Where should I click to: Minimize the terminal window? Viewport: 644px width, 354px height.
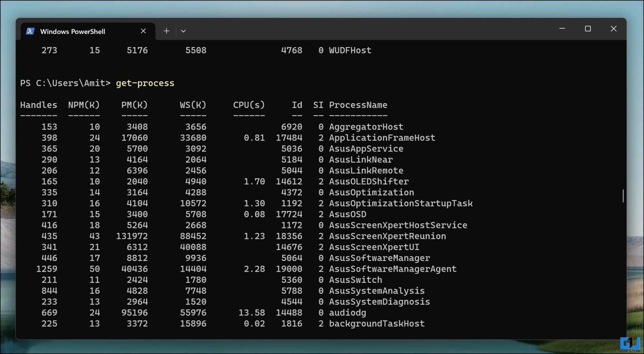point(562,28)
